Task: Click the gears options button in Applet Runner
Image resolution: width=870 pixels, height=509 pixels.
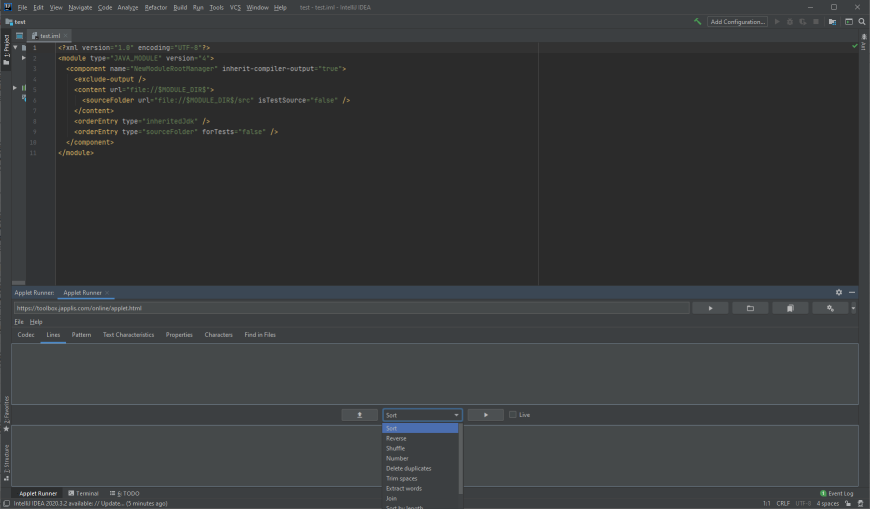Action: coord(830,308)
